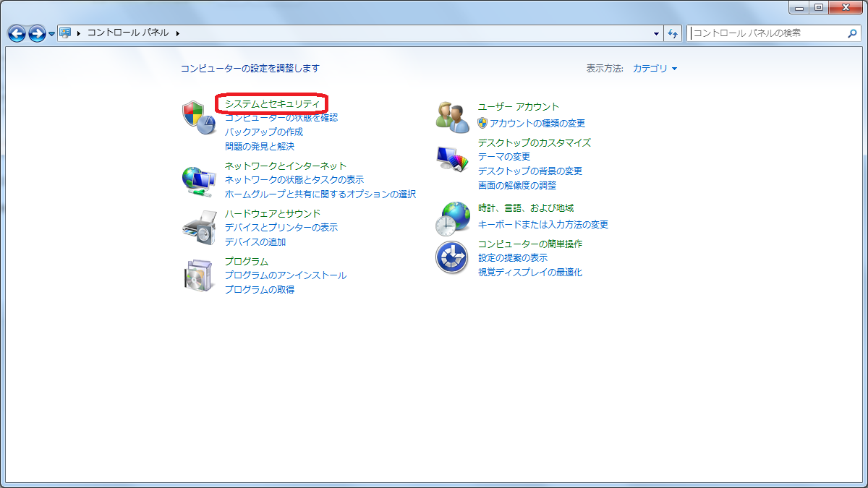Open システムとセキュリティ category
Image resolution: width=868 pixels, height=488 pixels.
272,104
